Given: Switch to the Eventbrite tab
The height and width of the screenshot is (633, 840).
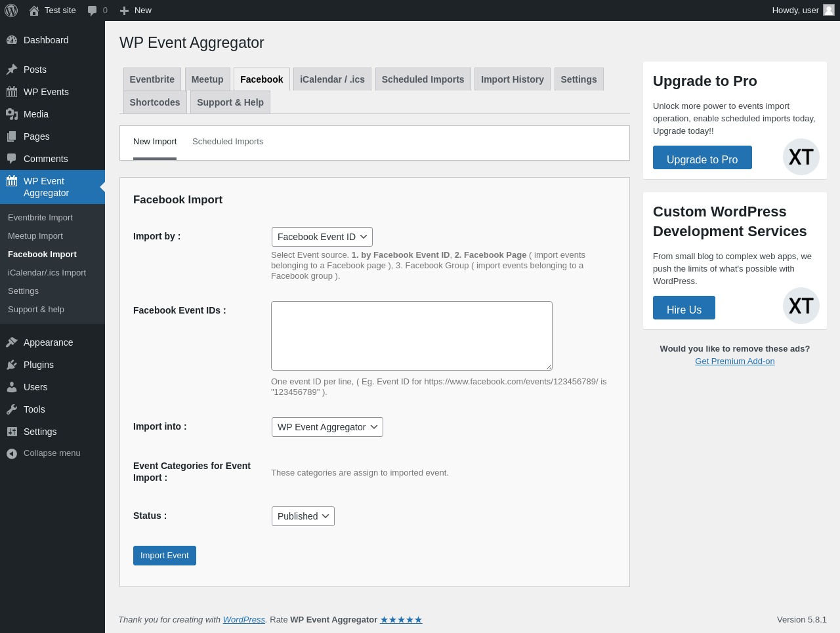Looking at the screenshot, I should [x=152, y=79].
